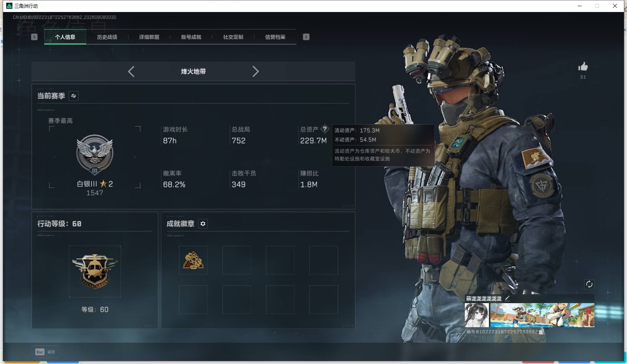The height and width of the screenshot is (364, 627).
Task: Click the 三角洲行动 app icon in title bar
Action: [x=9, y=6]
